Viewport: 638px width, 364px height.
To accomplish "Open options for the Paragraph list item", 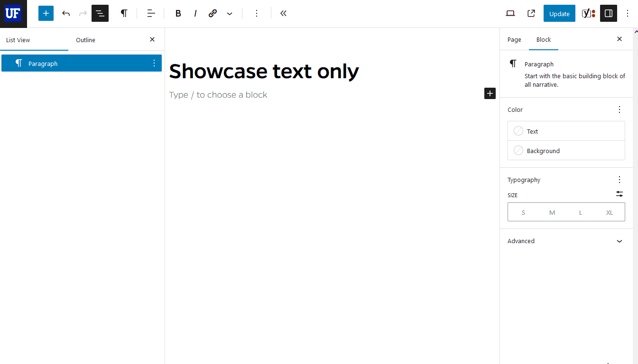I will click(153, 63).
